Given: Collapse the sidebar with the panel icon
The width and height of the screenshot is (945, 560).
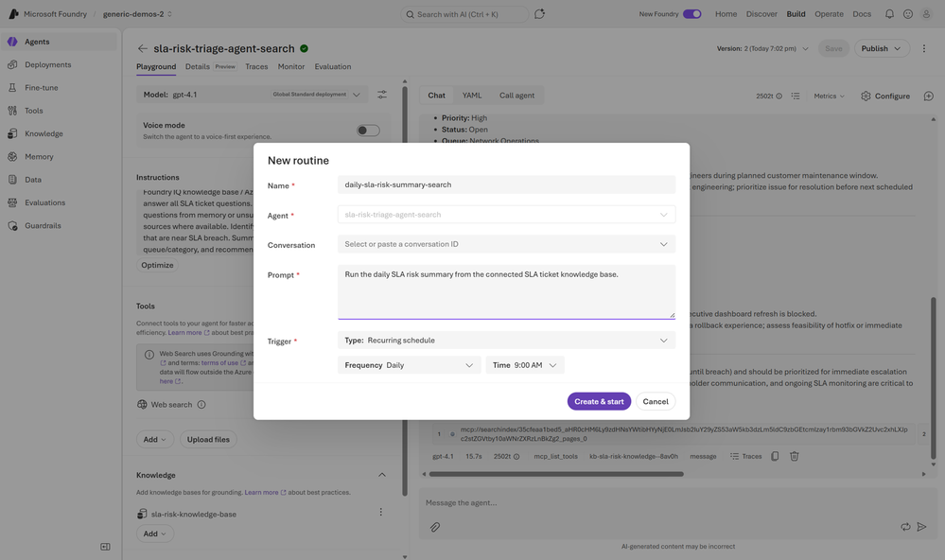Looking at the screenshot, I should [105, 547].
